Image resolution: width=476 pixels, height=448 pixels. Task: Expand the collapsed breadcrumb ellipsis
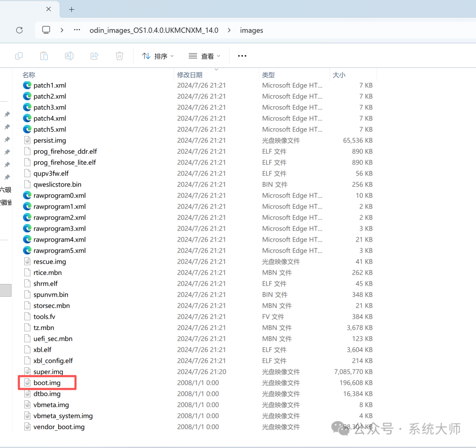tap(77, 30)
